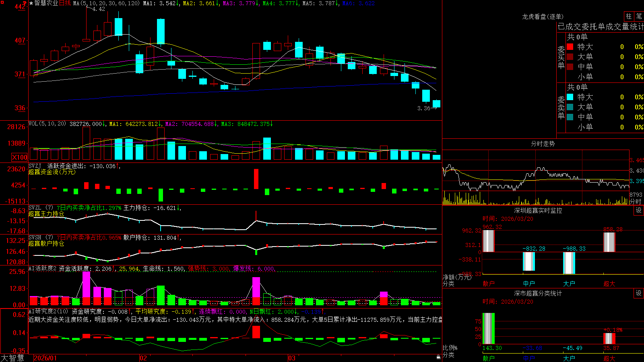
Task: Click the red 特大 buy-order color swatch
Action: 570,47
